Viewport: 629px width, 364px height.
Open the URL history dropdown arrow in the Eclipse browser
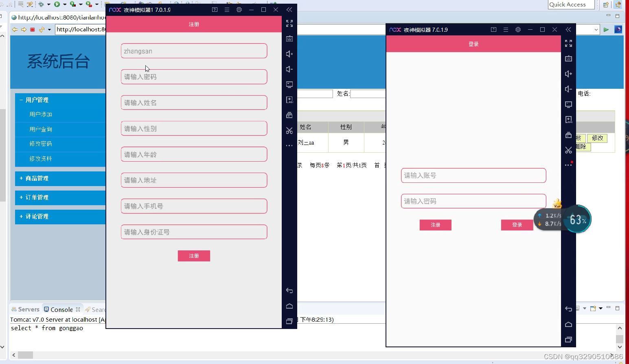coord(596,30)
